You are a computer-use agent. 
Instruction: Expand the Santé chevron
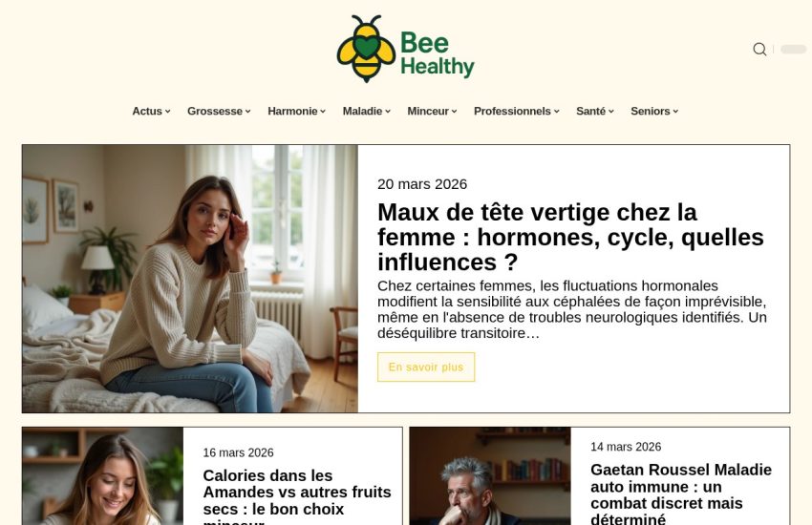[611, 112]
